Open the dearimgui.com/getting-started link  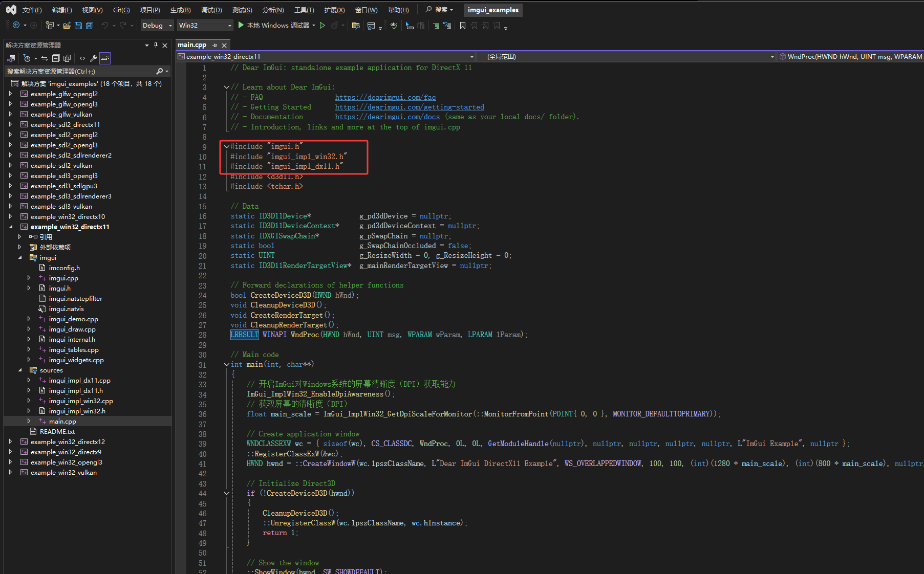pos(410,107)
